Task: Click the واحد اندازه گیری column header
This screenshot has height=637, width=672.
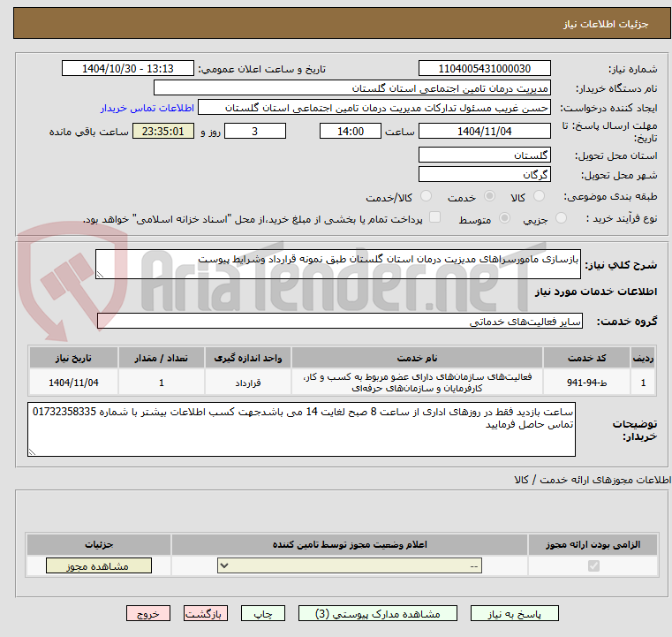Action: tap(248, 358)
